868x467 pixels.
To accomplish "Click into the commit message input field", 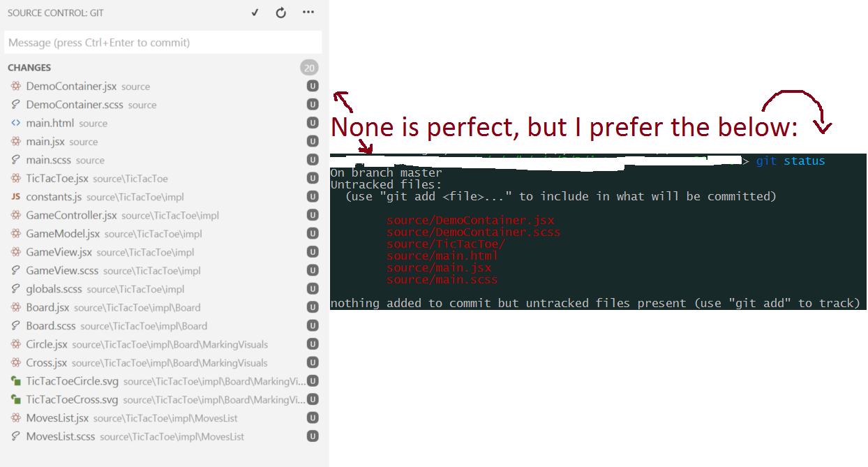I will pyautogui.click(x=163, y=43).
